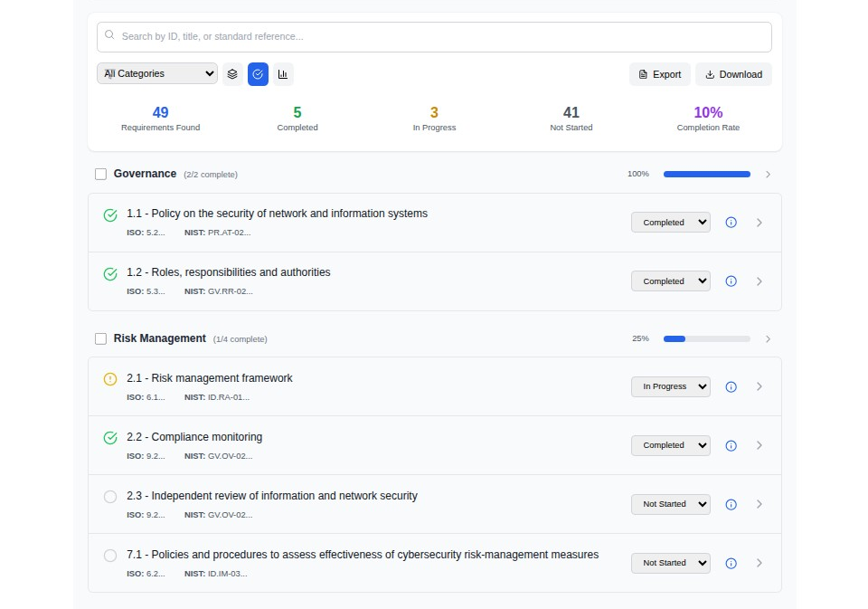Collapse the Governance section chevron
Image resolution: width=868 pixels, height=609 pixels.
pos(768,175)
